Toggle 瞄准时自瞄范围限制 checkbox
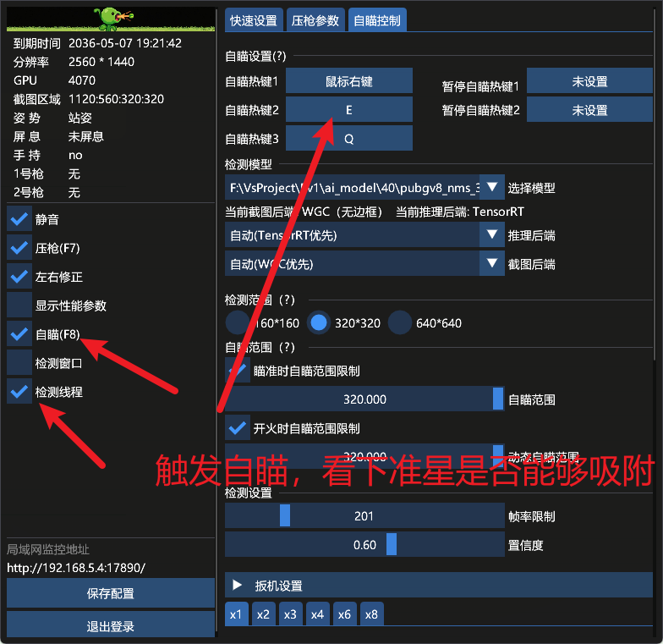 point(237,371)
